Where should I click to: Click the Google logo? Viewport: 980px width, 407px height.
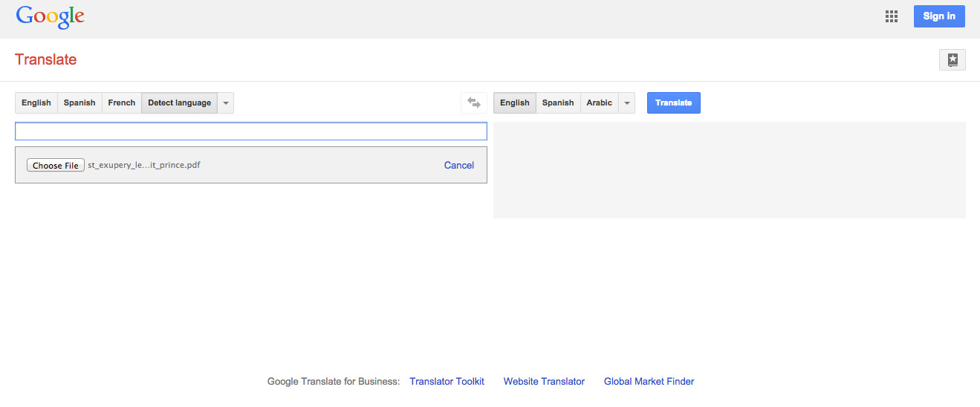(50, 17)
